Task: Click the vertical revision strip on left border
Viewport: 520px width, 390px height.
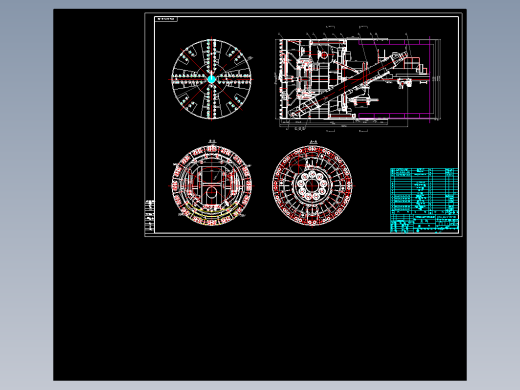Action: [x=150, y=216]
